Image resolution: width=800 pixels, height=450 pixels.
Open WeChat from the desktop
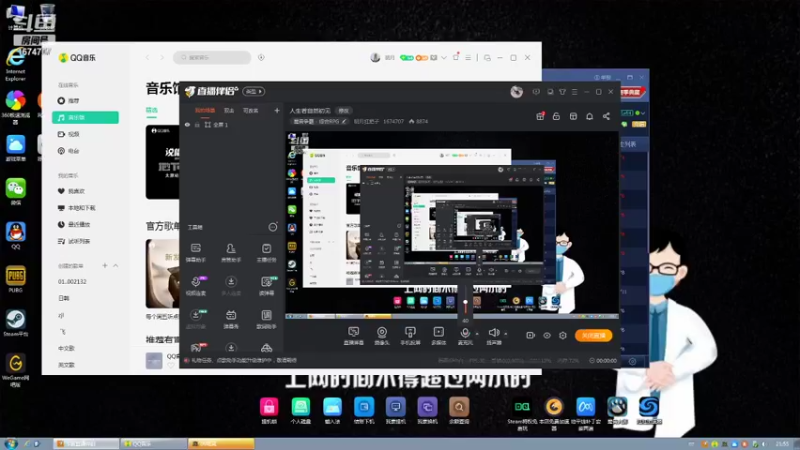coord(16,191)
